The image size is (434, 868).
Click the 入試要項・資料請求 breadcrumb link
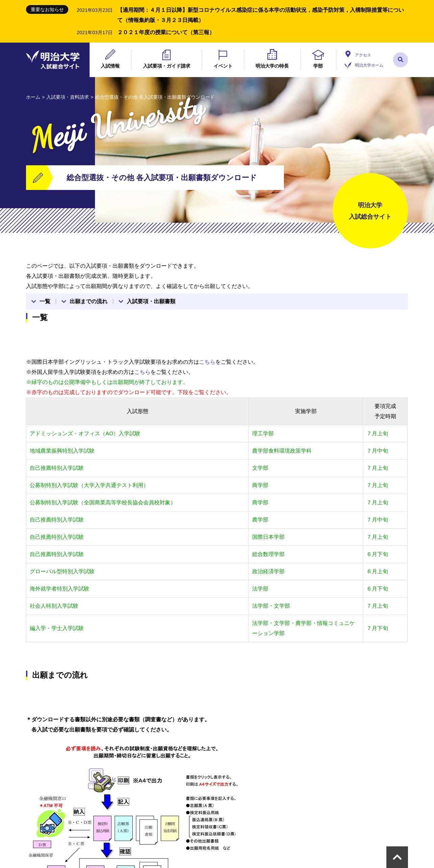point(68,97)
